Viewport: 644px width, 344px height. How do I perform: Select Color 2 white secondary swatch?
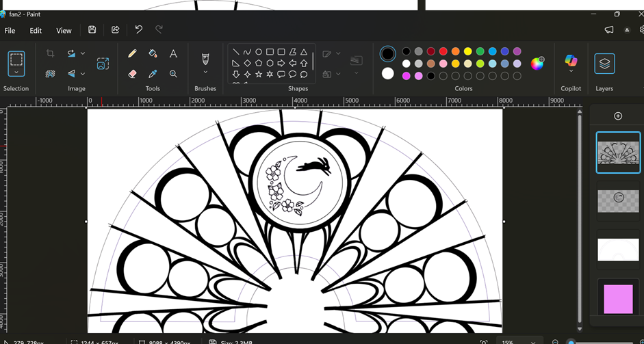[388, 74]
